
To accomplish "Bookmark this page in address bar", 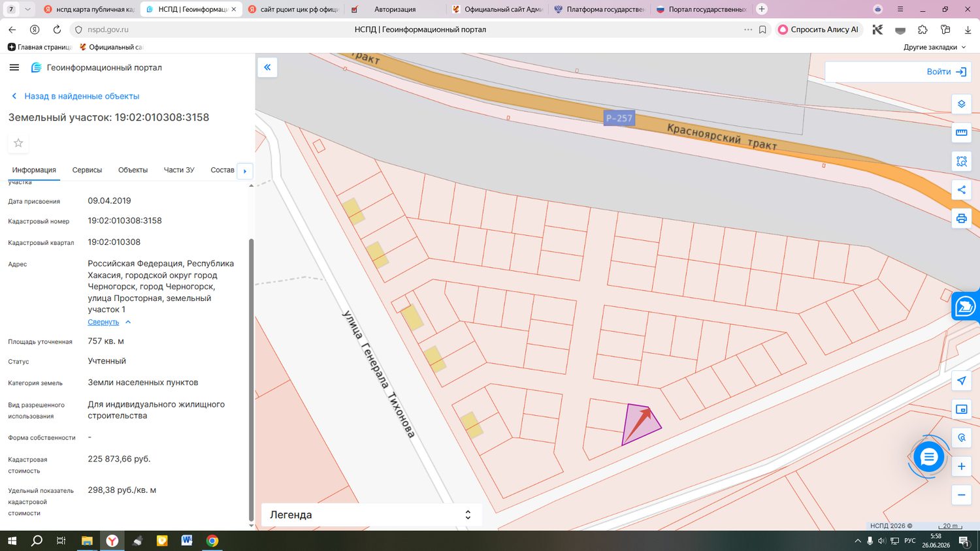I will coord(762,29).
